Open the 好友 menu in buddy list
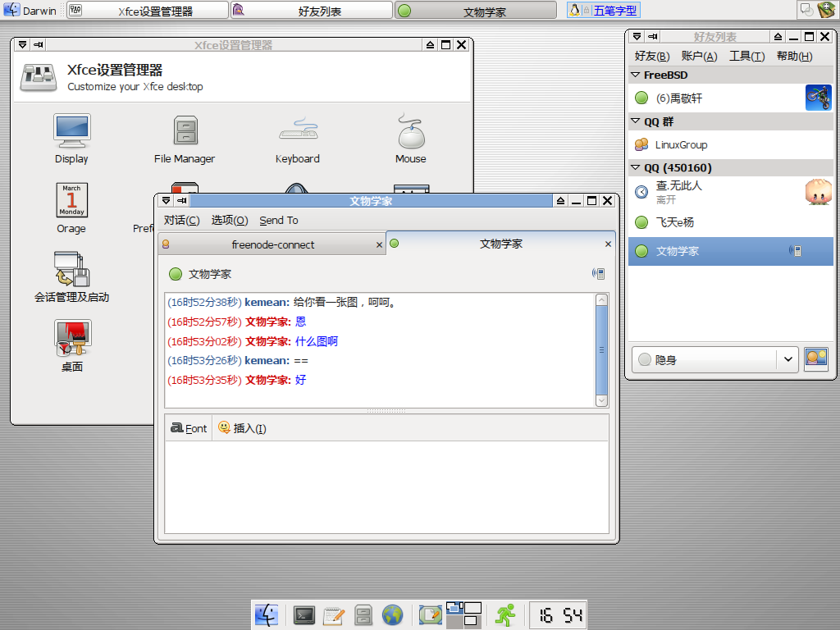Viewport: 840px width, 630px height. click(652, 57)
